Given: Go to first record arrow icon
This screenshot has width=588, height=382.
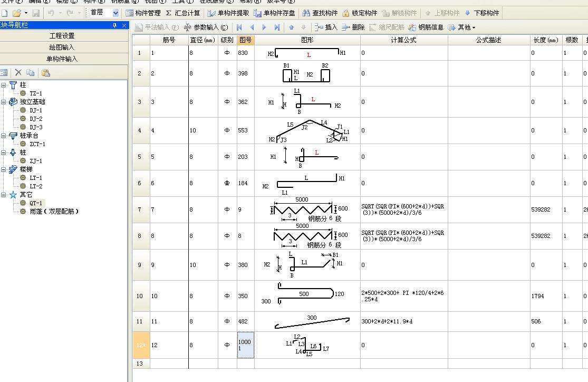Looking at the screenshot, I should (x=239, y=27).
